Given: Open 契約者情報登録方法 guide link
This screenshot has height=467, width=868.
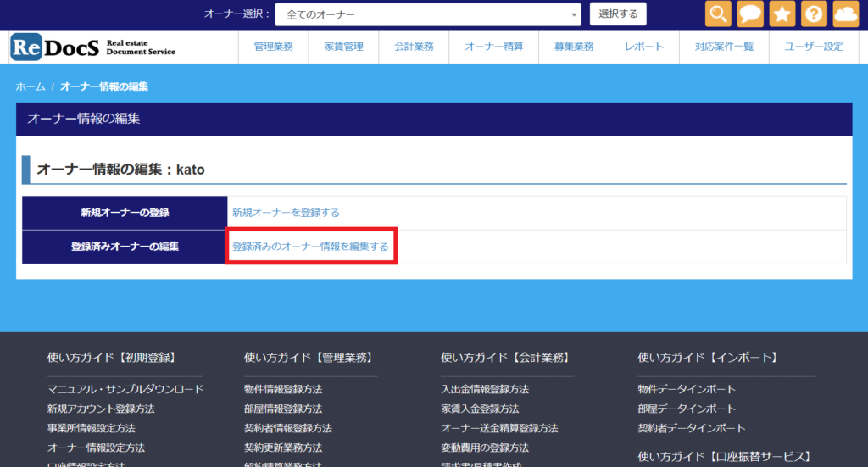Looking at the screenshot, I should (288, 428).
